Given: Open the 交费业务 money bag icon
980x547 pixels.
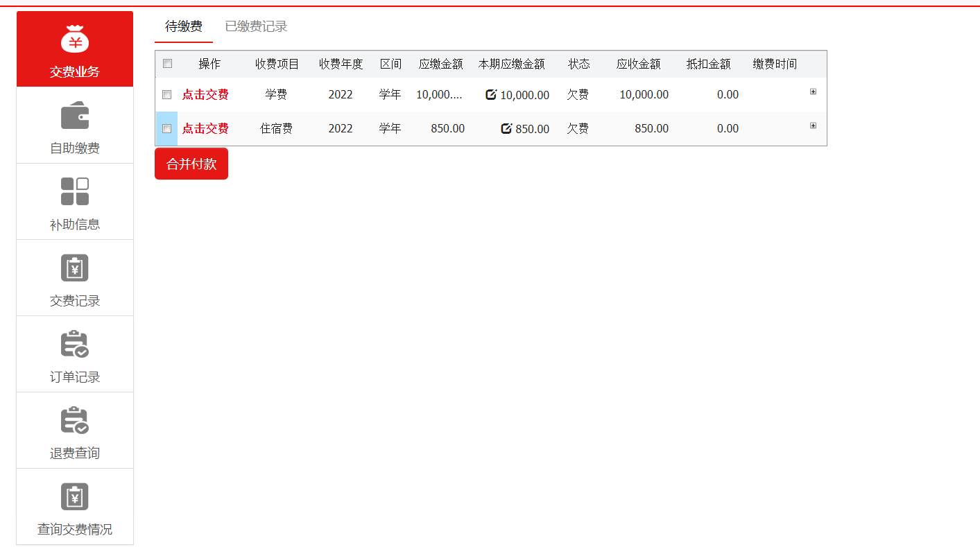Looking at the screenshot, I should click(75, 39).
